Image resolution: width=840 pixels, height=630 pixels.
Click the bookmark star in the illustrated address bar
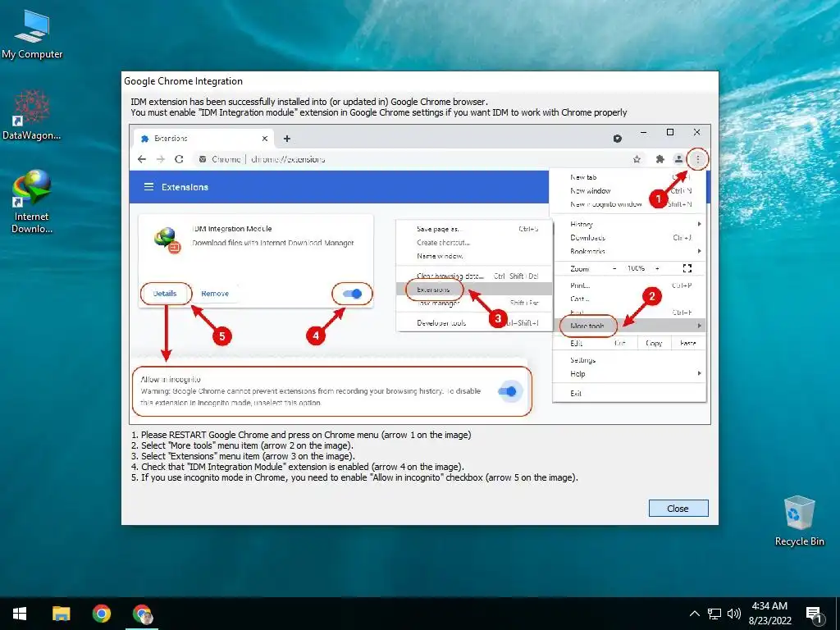coord(637,159)
